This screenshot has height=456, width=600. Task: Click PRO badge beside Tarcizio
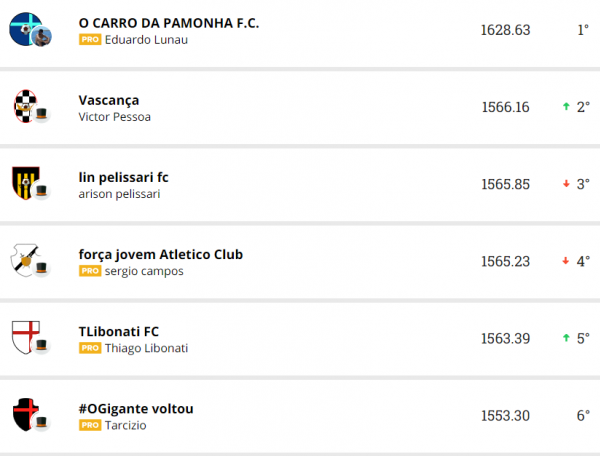tap(89, 425)
